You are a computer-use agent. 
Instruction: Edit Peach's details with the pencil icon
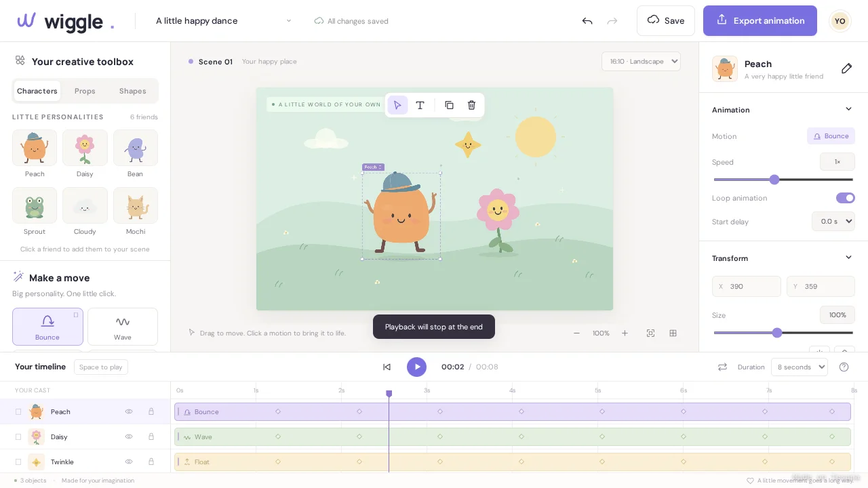pos(846,68)
